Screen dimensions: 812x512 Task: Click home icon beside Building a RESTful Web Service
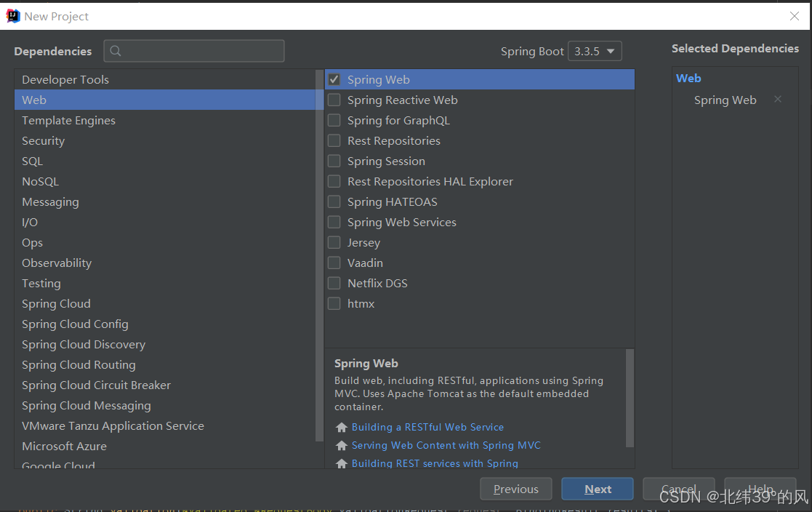[x=341, y=427]
